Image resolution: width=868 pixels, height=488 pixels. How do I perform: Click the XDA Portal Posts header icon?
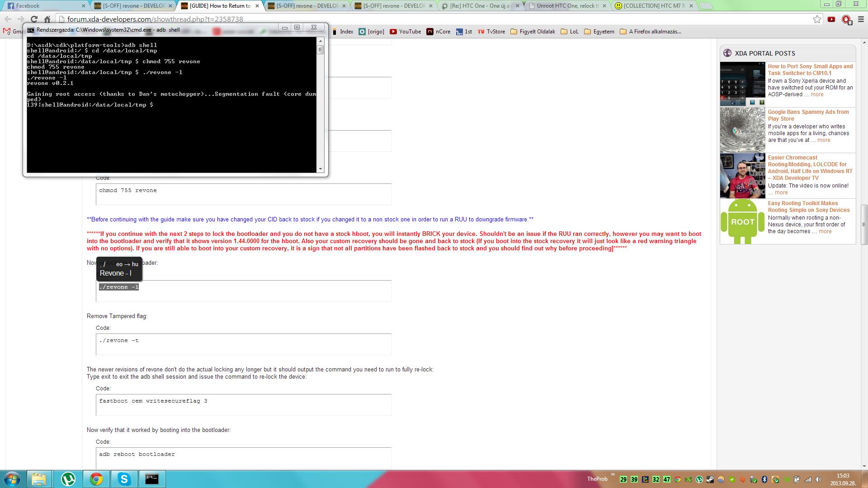point(727,53)
